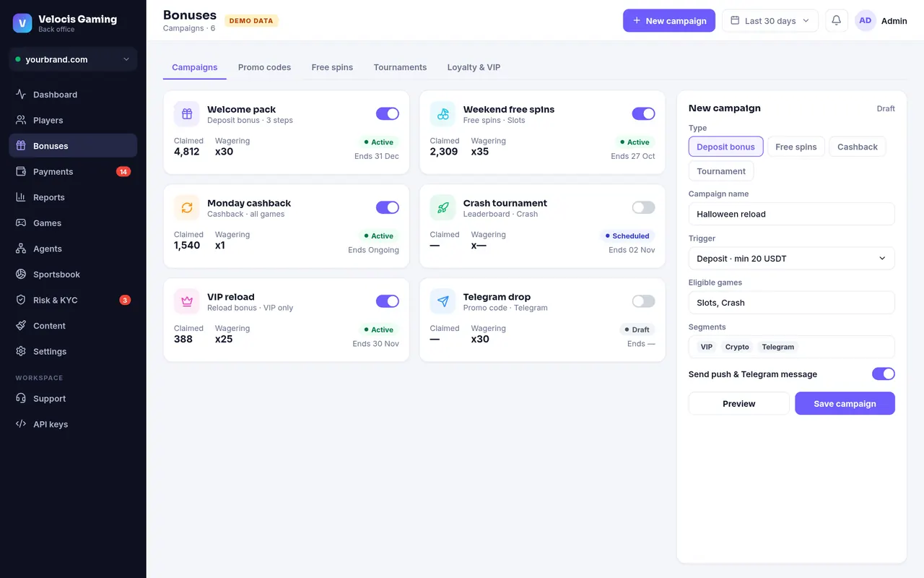Image resolution: width=924 pixels, height=578 pixels.
Task: Toggle the Monday cashback campaign switch
Action: click(x=388, y=207)
